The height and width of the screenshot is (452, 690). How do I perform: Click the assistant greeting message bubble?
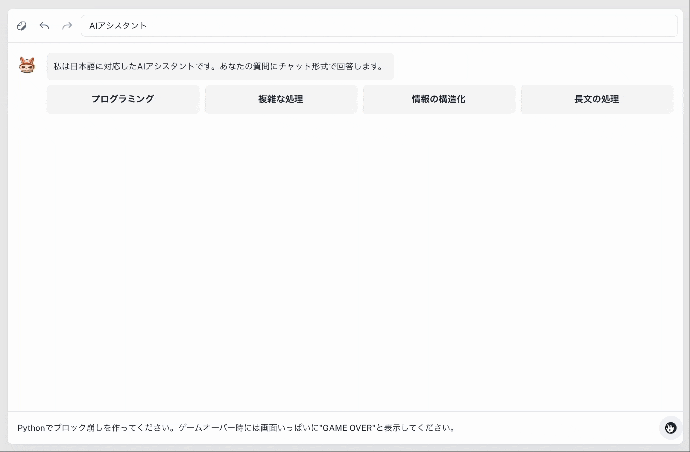point(220,66)
